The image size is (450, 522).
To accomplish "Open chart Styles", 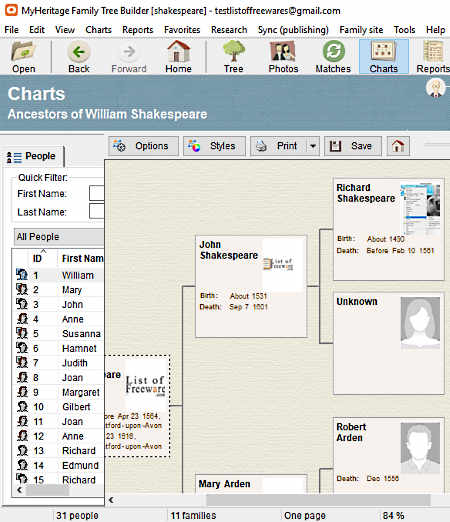I will click(x=214, y=146).
